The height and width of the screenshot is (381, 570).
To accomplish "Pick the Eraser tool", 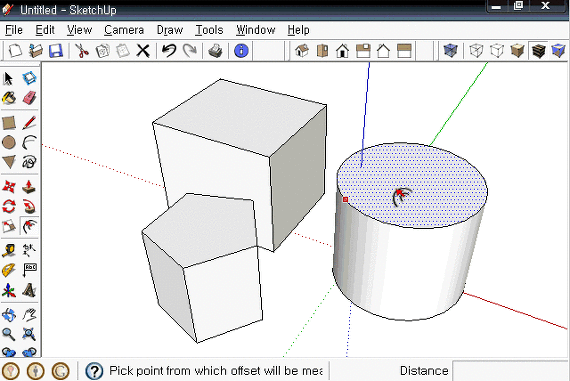I will (x=29, y=98).
